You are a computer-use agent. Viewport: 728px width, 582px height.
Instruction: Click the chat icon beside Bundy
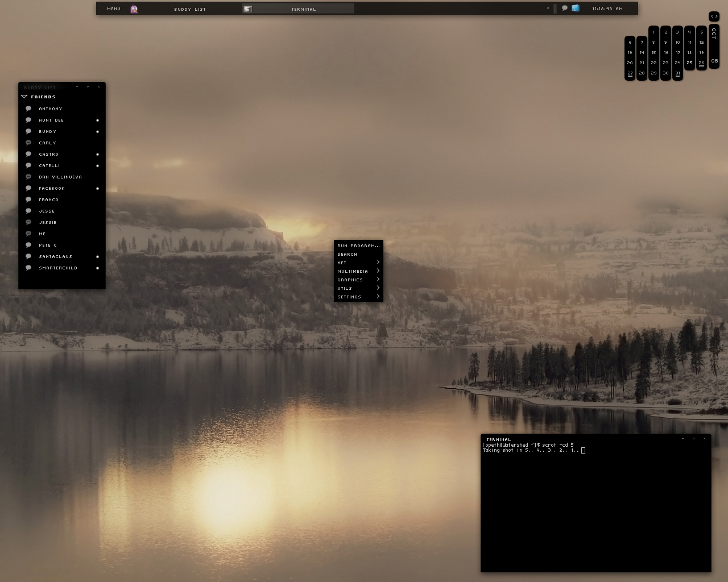point(28,131)
